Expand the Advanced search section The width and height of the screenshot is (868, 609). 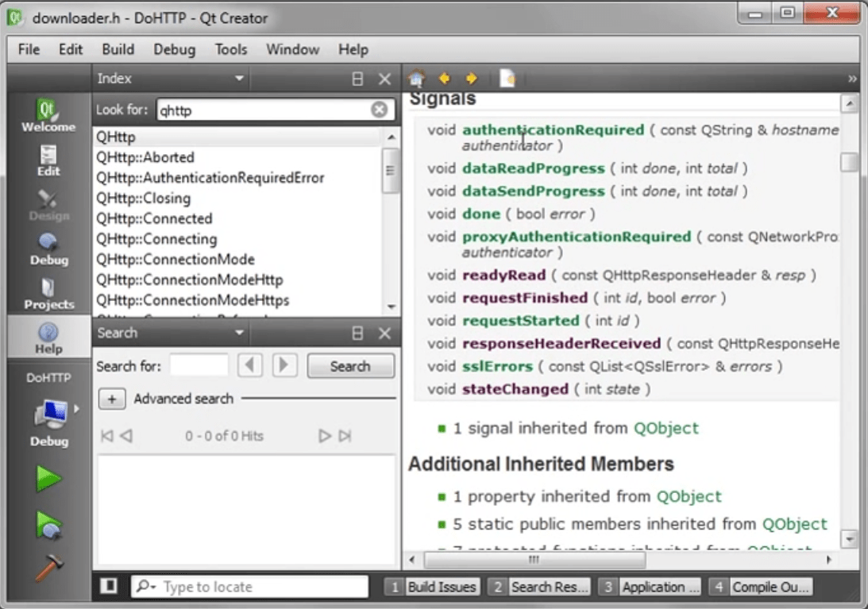click(111, 399)
